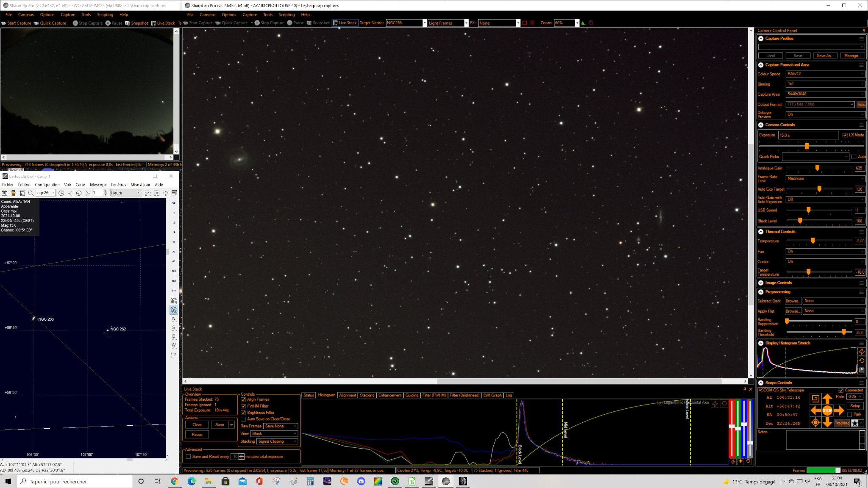Move the telescope right with the right arrow

coord(839,410)
